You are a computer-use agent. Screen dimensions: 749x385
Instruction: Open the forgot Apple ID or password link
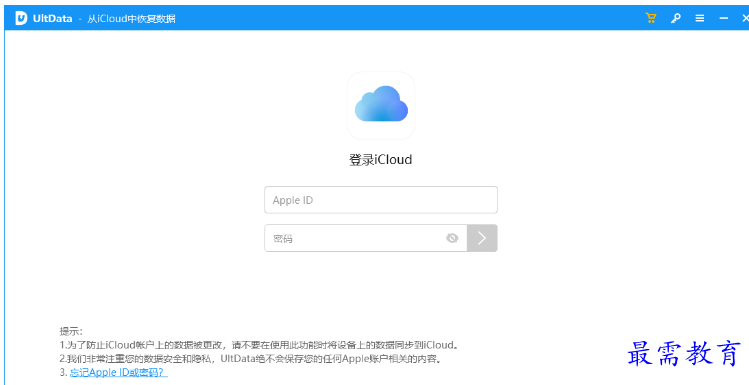(118, 373)
